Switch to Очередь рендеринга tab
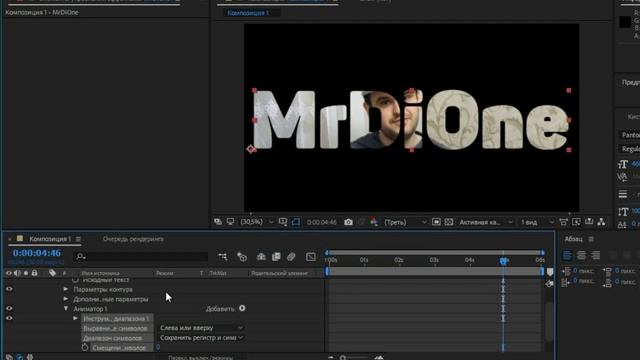The image size is (640, 360). click(133, 239)
